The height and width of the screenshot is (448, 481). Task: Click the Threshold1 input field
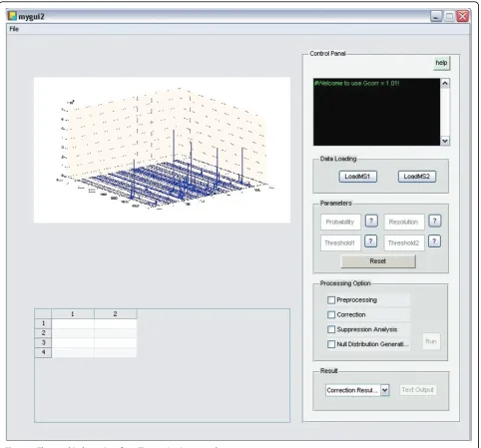tap(340, 242)
